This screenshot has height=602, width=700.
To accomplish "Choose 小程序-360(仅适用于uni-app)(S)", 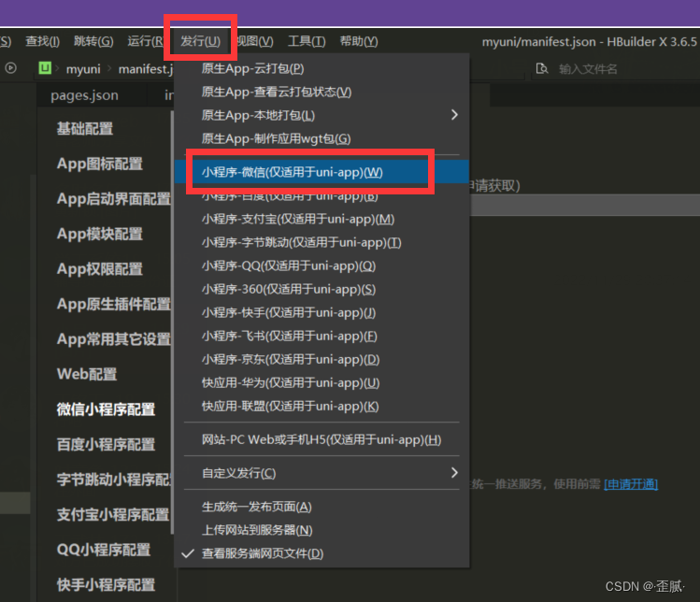I will pyautogui.click(x=321, y=290).
